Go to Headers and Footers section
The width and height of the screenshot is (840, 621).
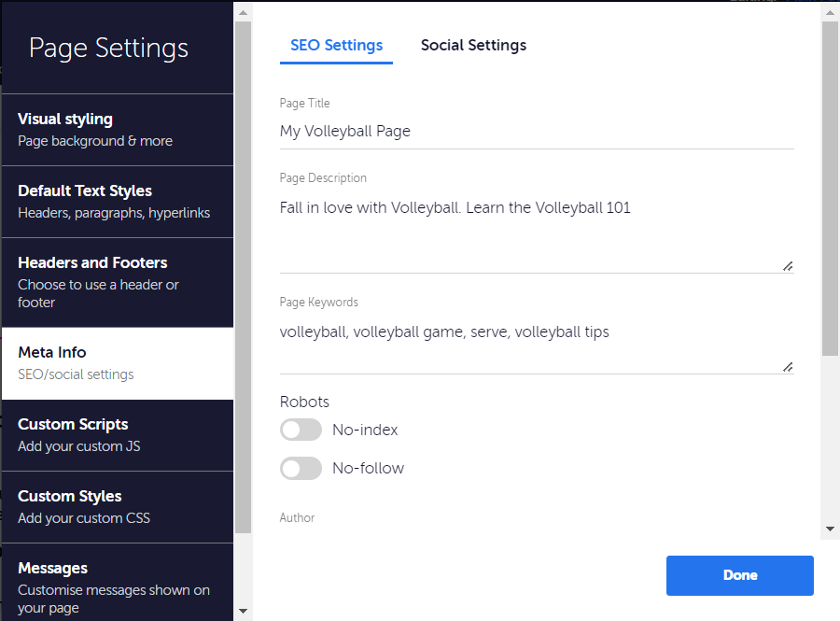point(117,282)
